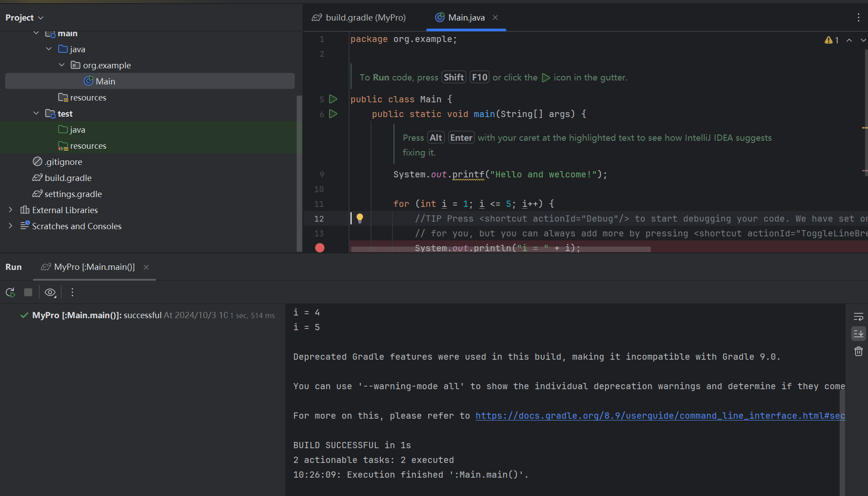Select MyPro successful build result row
The image size is (868, 496).
tap(147, 315)
